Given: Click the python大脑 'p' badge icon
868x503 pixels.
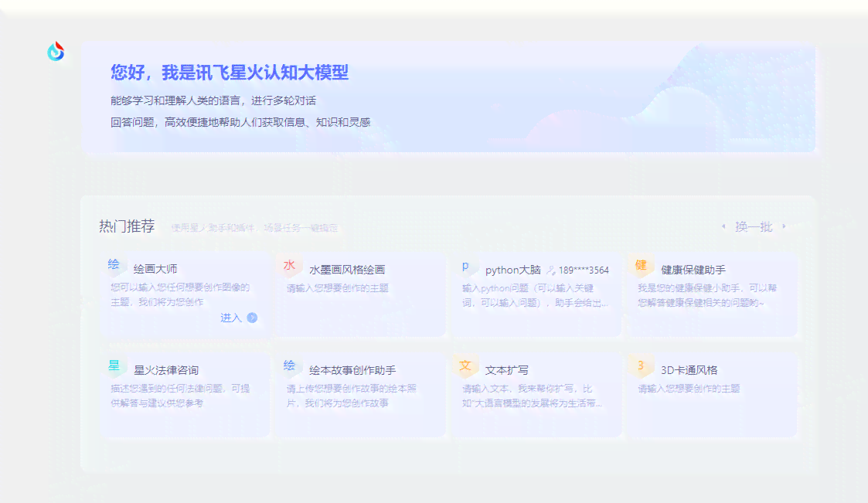Looking at the screenshot, I should [x=465, y=266].
